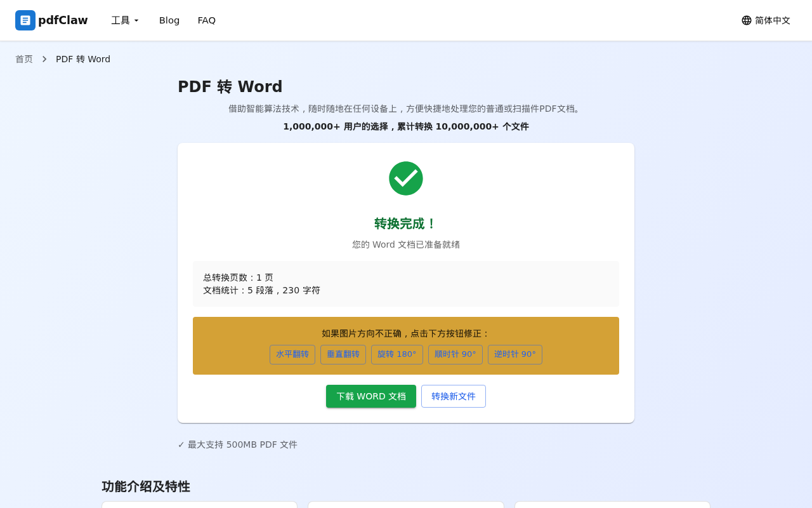812x508 pixels.
Task: Click the pdfClaw logo icon
Action: pyautogui.click(x=25, y=20)
